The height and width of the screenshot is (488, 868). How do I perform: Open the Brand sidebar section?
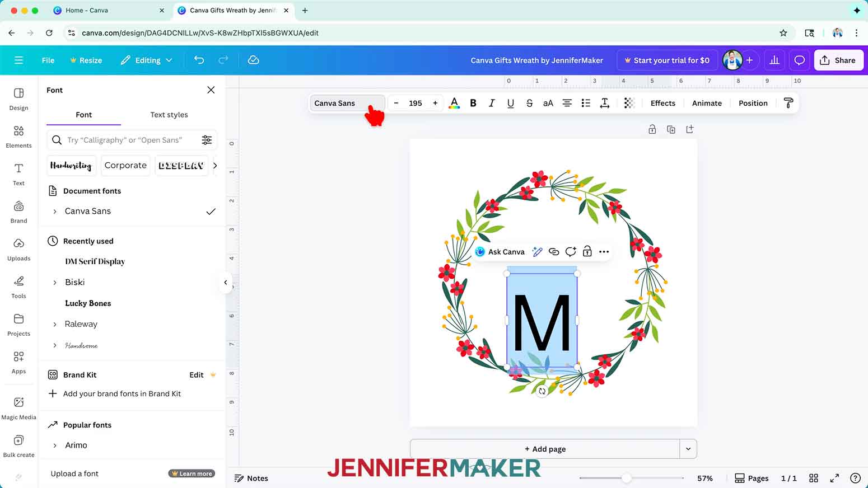(x=18, y=212)
